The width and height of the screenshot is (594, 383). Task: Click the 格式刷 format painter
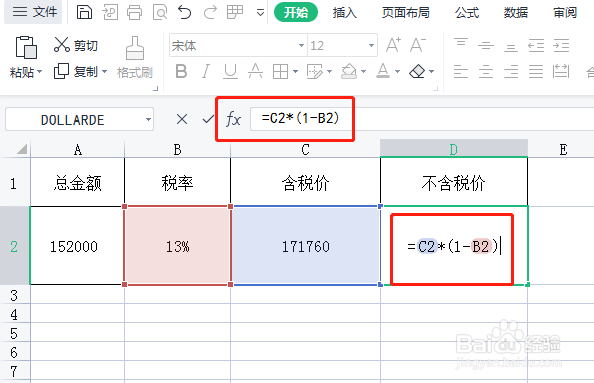tap(135, 58)
